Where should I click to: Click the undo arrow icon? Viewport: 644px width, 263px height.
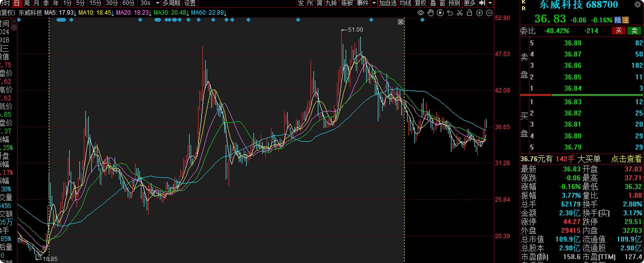pyautogui.click(x=450, y=13)
